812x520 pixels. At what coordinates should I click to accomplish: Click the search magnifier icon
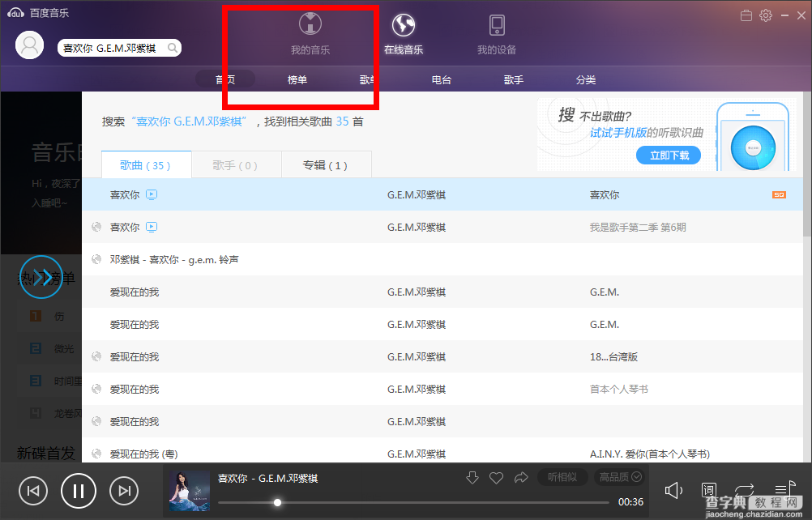click(173, 48)
